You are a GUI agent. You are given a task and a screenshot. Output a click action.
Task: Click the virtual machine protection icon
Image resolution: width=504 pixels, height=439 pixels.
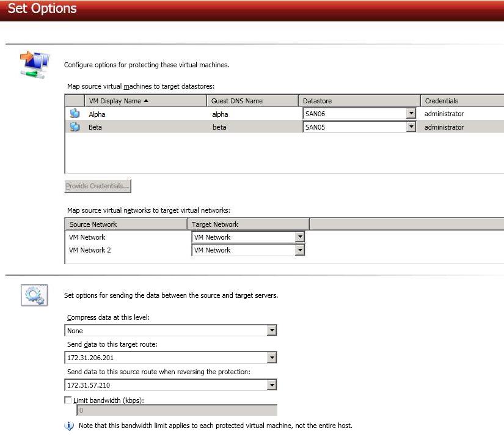tap(34, 65)
